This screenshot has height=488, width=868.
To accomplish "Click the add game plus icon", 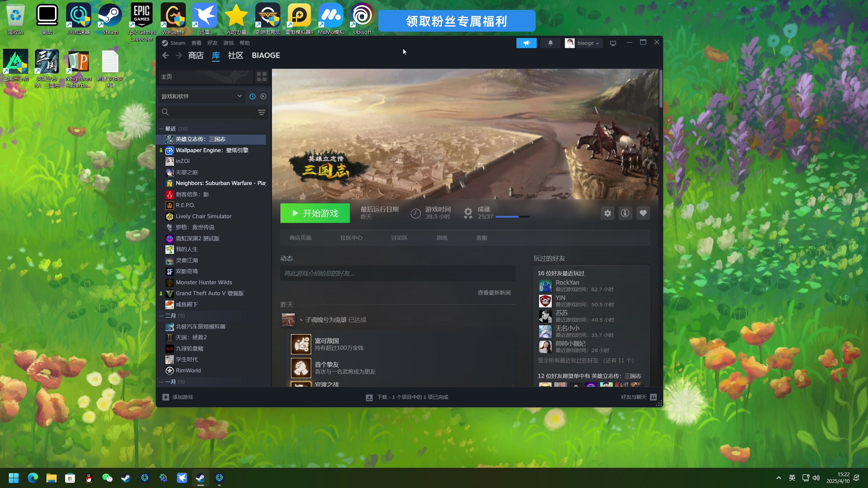I will click(x=166, y=397).
